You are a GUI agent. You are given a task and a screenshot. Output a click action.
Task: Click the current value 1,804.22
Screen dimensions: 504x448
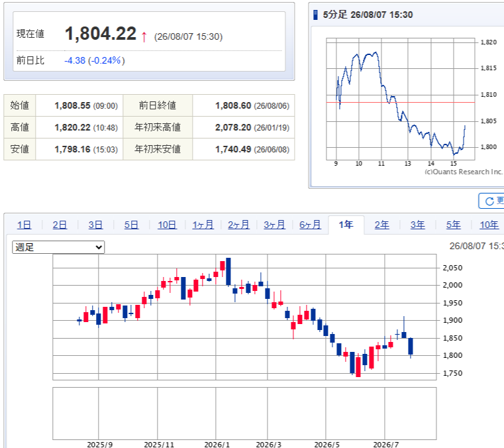tap(101, 34)
